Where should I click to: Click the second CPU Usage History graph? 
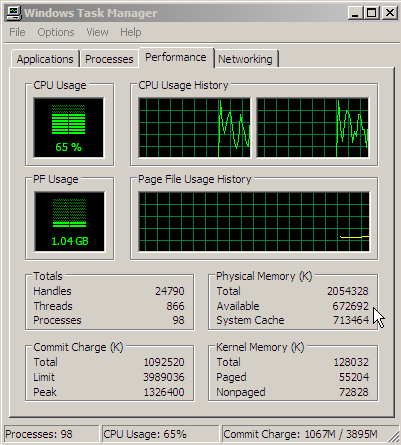(313, 127)
